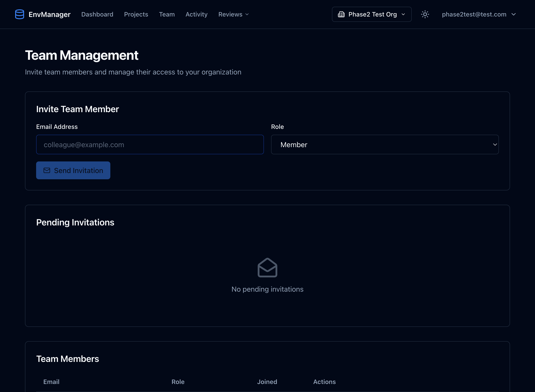Open the Role selector showing Member
535x392 pixels.
click(x=385, y=144)
